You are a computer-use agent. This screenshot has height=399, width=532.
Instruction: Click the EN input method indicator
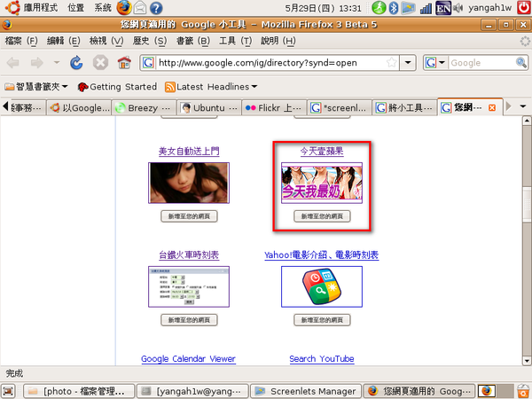[443, 8]
